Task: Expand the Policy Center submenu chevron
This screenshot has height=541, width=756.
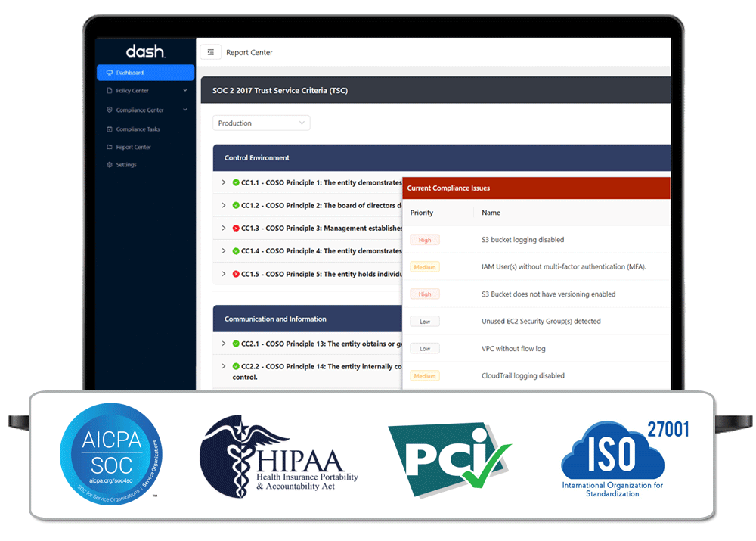Action: click(184, 91)
